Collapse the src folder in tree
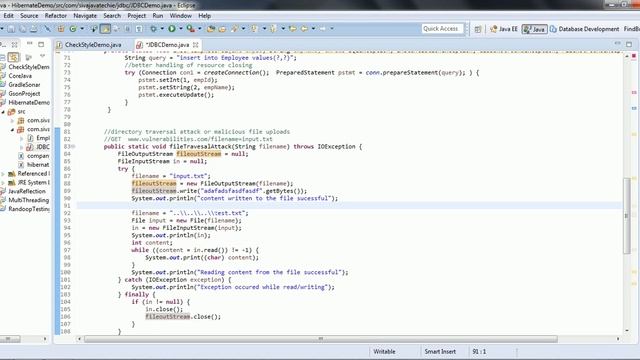 3,111
